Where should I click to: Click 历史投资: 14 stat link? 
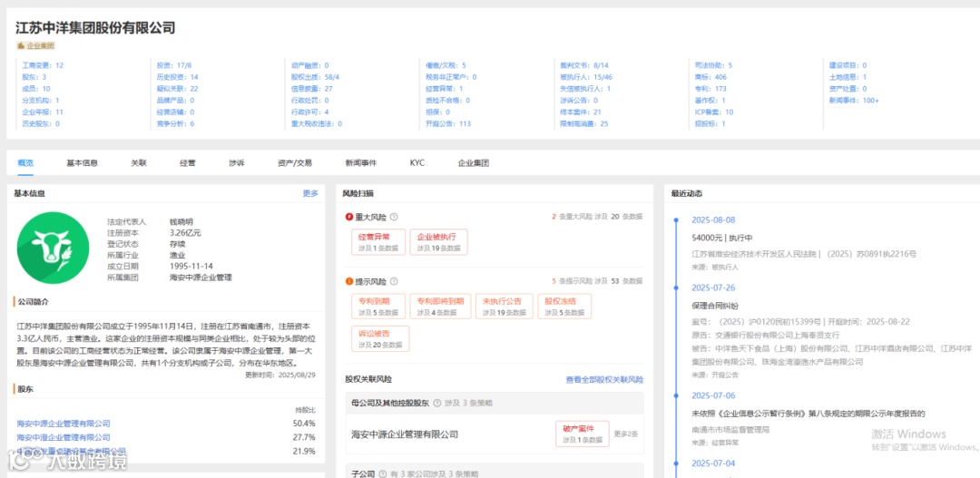(x=178, y=77)
